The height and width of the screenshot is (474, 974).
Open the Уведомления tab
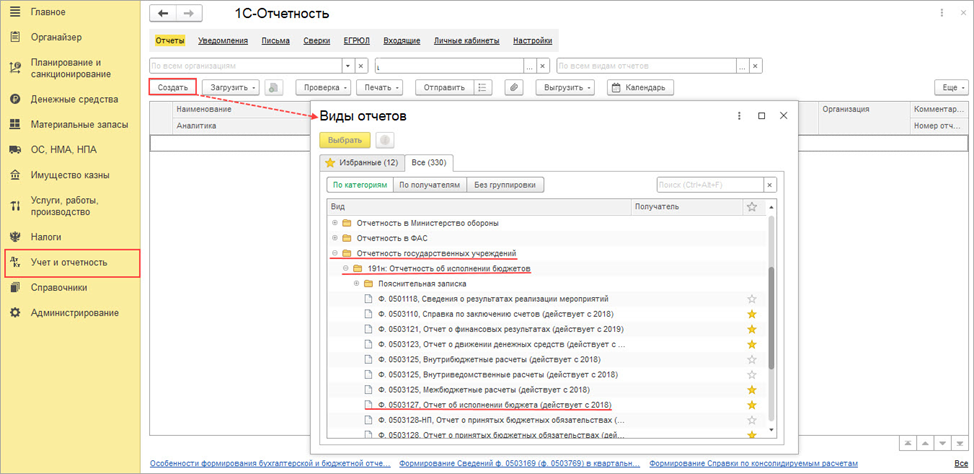pyautogui.click(x=224, y=41)
